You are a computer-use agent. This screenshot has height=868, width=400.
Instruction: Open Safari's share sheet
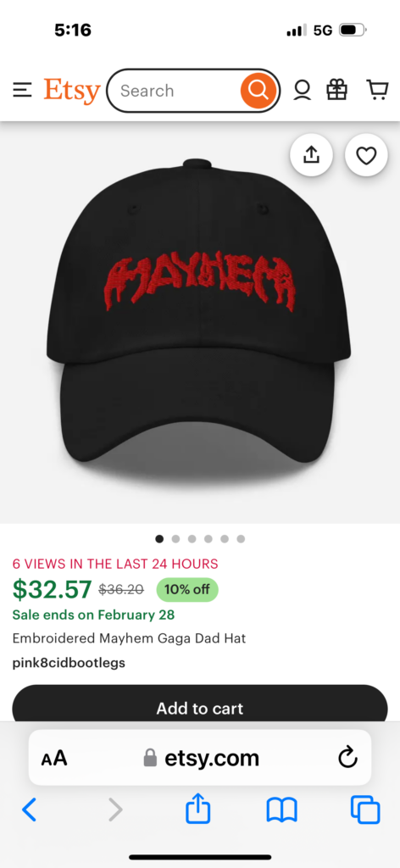coord(197,809)
